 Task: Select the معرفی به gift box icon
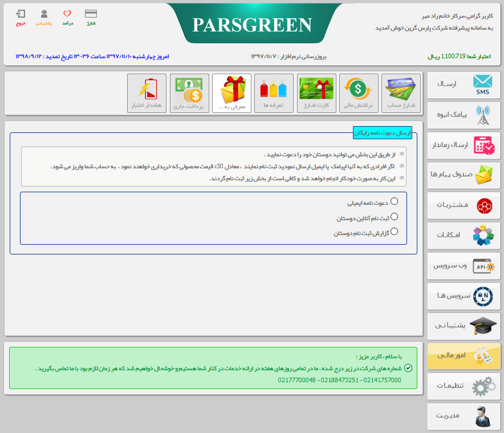[231, 93]
